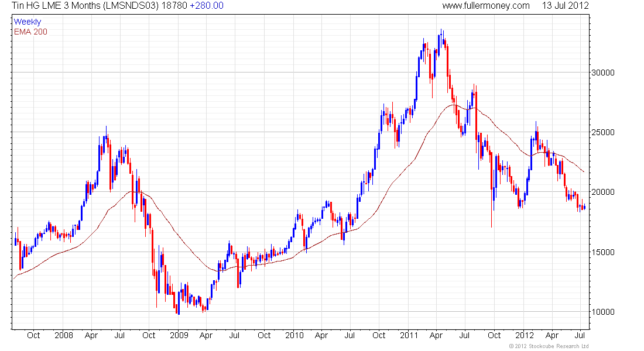Click the '13 Jul 2012' date label

point(565,6)
